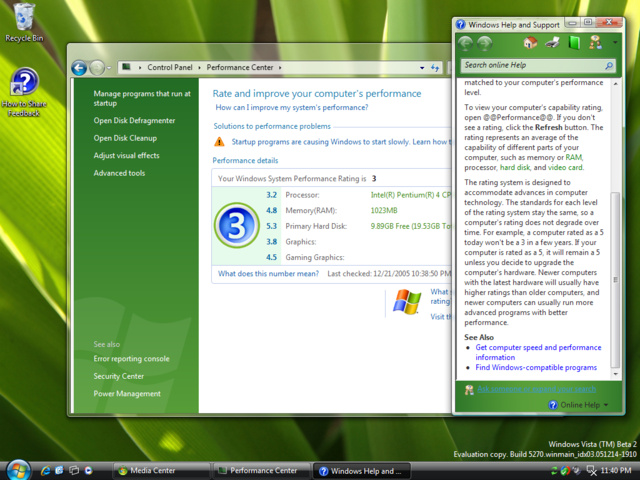
Task: Open Power Management link
Action: [x=127, y=394]
